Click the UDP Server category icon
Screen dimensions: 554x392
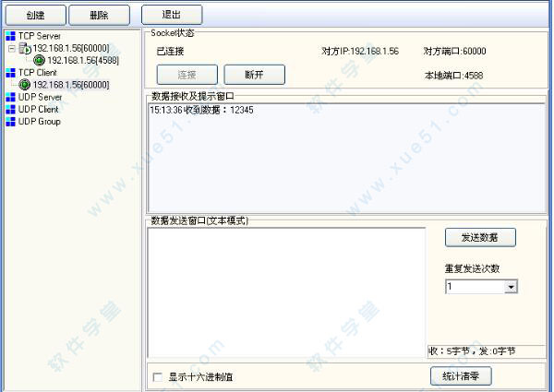point(11,97)
